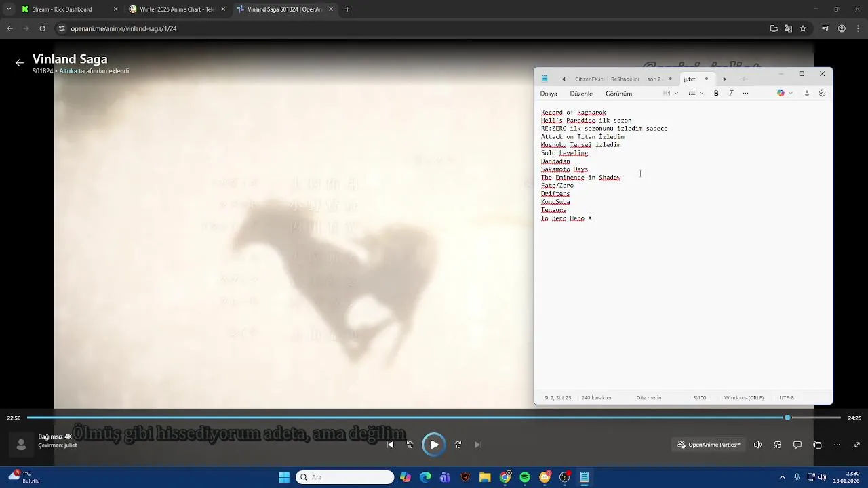This screenshot has width=868, height=488.
Task: Open Spotify from the taskbar
Action: (x=525, y=477)
